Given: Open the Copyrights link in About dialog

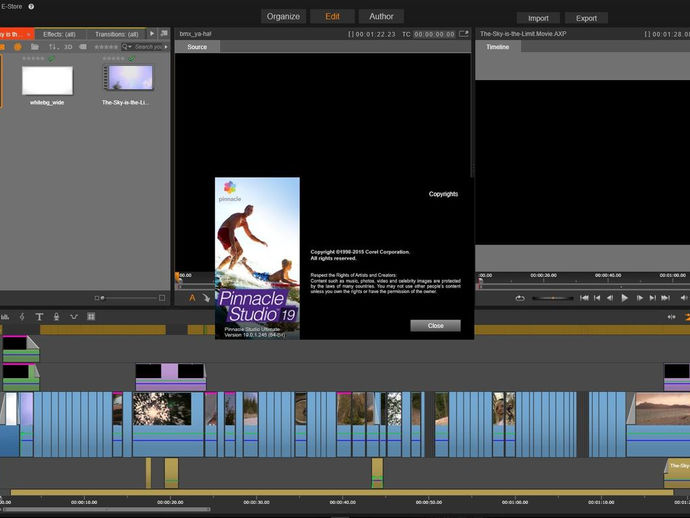Looking at the screenshot, I should coord(443,194).
